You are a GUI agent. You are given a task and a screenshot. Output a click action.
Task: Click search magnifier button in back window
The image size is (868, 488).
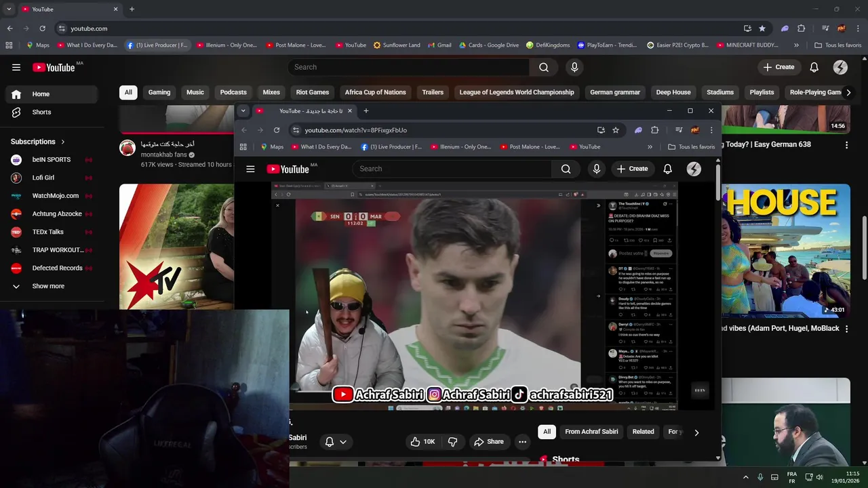(x=544, y=67)
